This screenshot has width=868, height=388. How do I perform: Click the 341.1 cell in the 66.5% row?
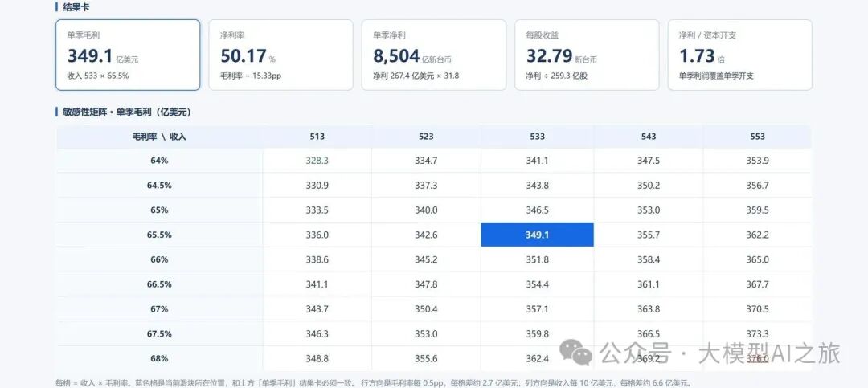click(317, 284)
